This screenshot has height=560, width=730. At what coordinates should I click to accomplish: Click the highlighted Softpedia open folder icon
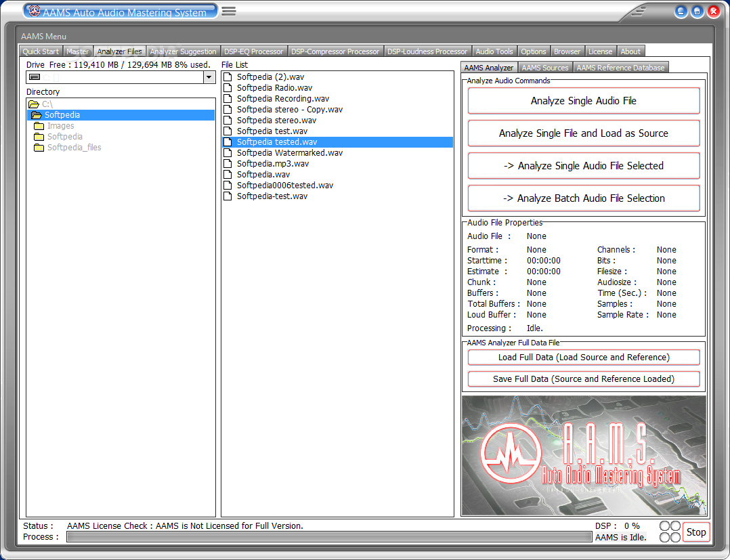click(37, 115)
